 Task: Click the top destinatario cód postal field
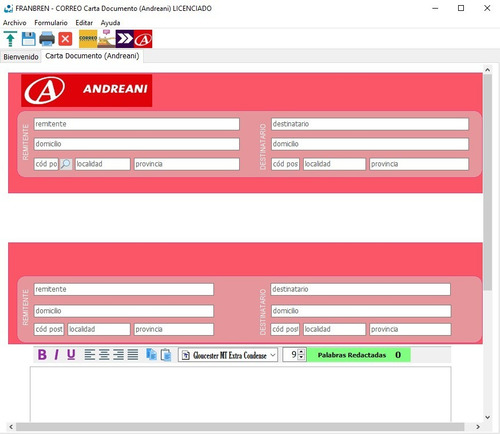pos(285,164)
